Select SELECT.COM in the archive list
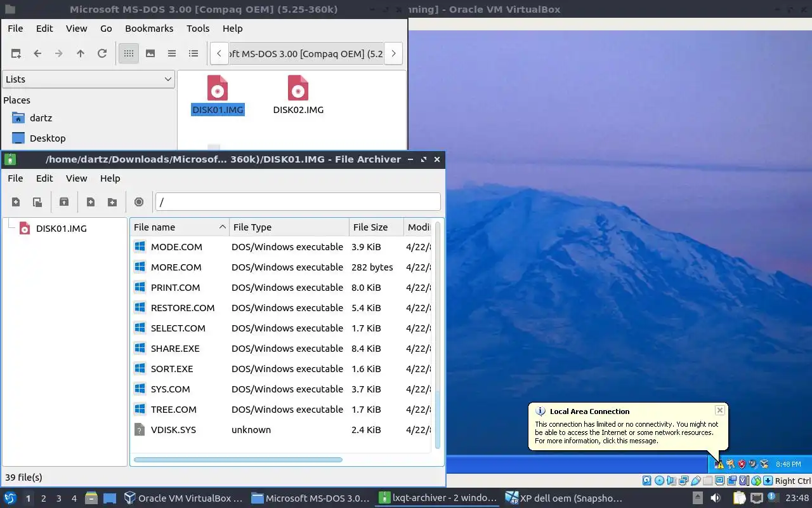 pos(280,328)
